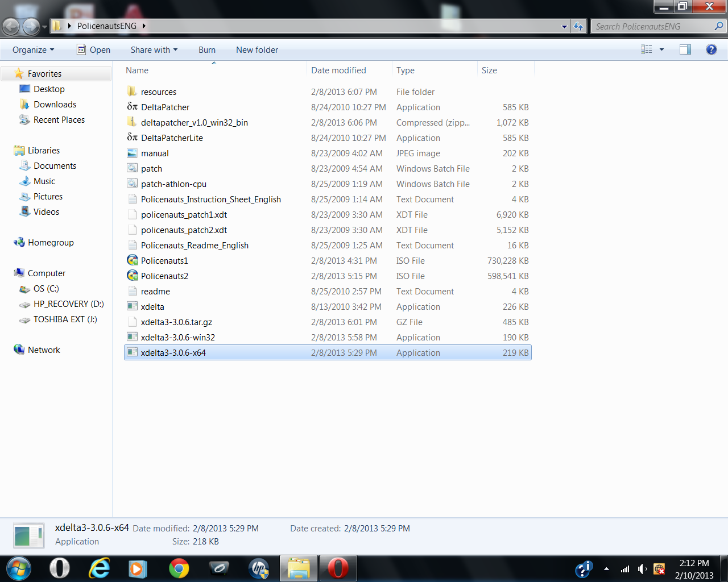This screenshot has width=728, height=582.
Task: Sort files by Date modified column
Action: (338, 70)
